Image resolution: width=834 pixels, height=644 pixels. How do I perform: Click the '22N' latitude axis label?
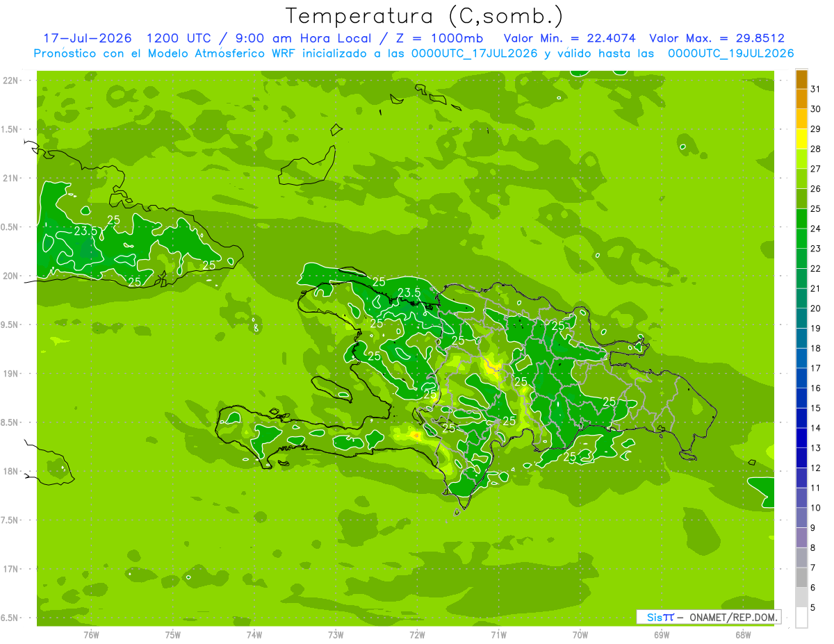pyautogui.click(x=12, y=81)
